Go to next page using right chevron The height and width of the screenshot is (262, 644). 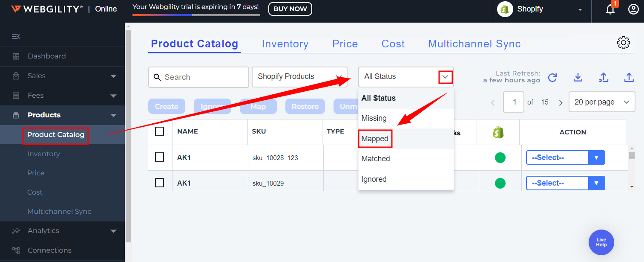(x=561, y=102)
